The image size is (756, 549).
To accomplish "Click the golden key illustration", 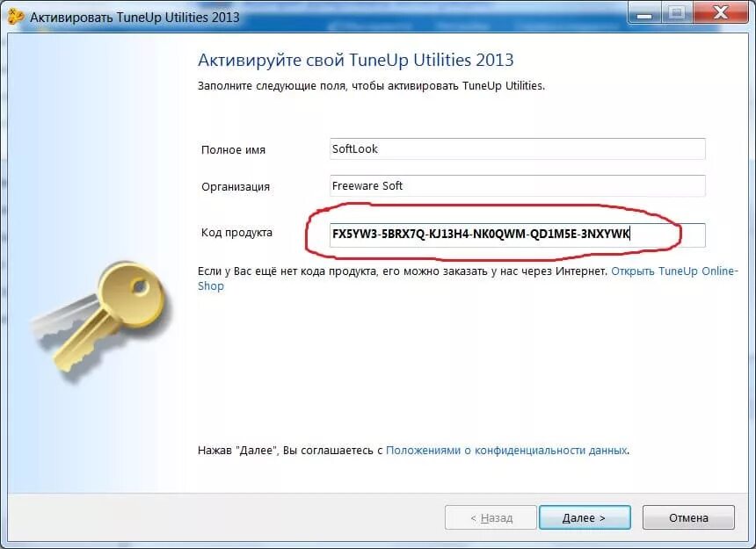I will pyautogui.click(x=100, y=320).
